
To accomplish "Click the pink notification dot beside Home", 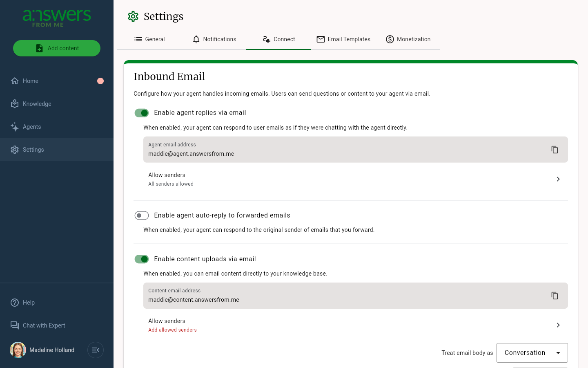I will (100, 81).
